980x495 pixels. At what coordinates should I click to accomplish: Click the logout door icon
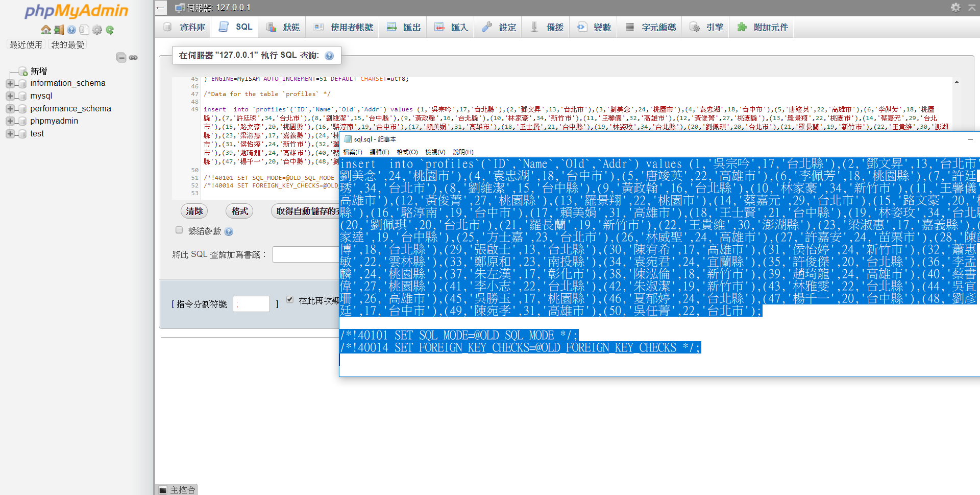tap(59, 30)
